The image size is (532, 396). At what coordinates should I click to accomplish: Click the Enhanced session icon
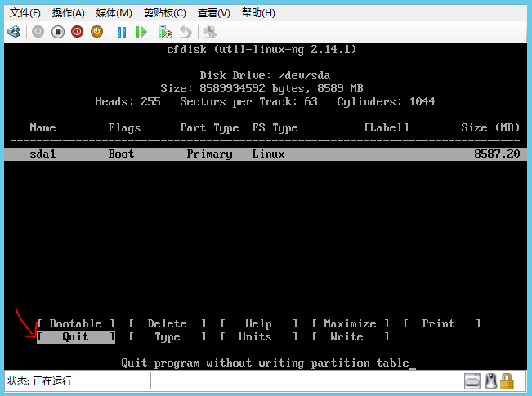[210, 32]
